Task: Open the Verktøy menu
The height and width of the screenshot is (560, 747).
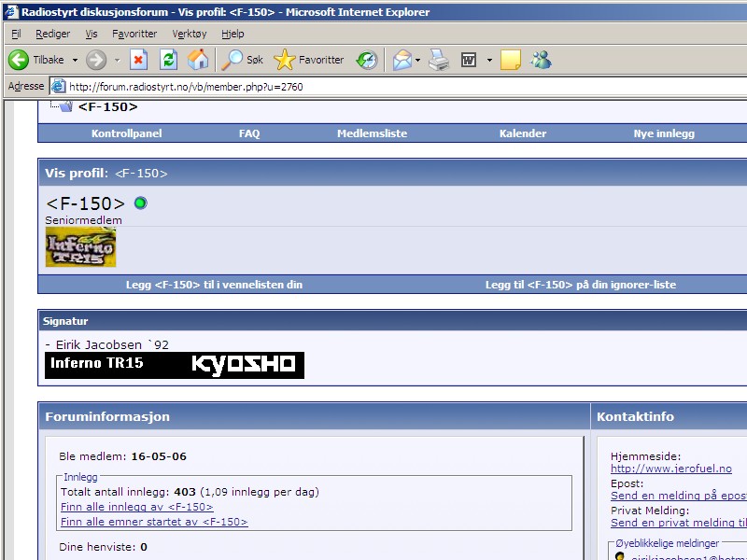Action: click(190, 34)
